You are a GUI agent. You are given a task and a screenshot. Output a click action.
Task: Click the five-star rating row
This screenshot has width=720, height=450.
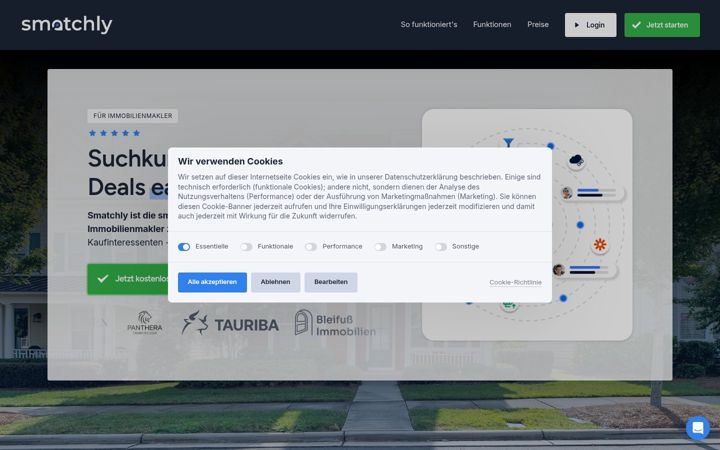point(114,133)
